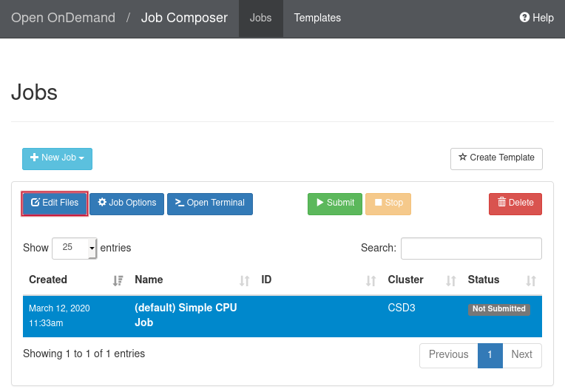Click the Open OnDemand home link
The height and width of the screenshot is (392, 565).
pyautogui.click(x=63, y=18)
